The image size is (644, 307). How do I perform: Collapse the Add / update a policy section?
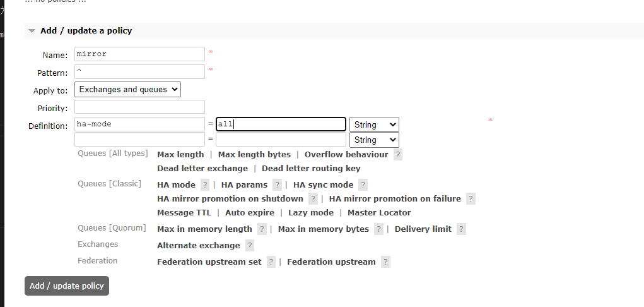tap(32, 31)
